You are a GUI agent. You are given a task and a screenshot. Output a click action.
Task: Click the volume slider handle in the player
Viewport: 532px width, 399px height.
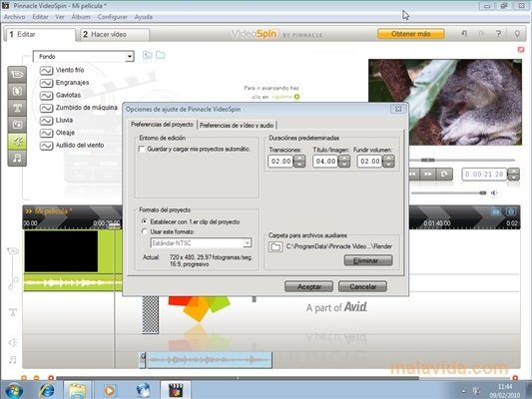pos(482,194)
